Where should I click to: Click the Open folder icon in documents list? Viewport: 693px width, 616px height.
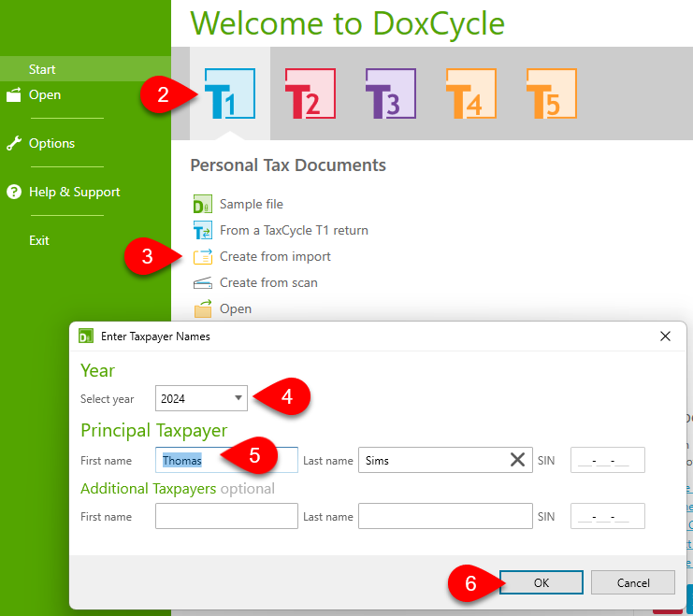[x=202, y=308]
